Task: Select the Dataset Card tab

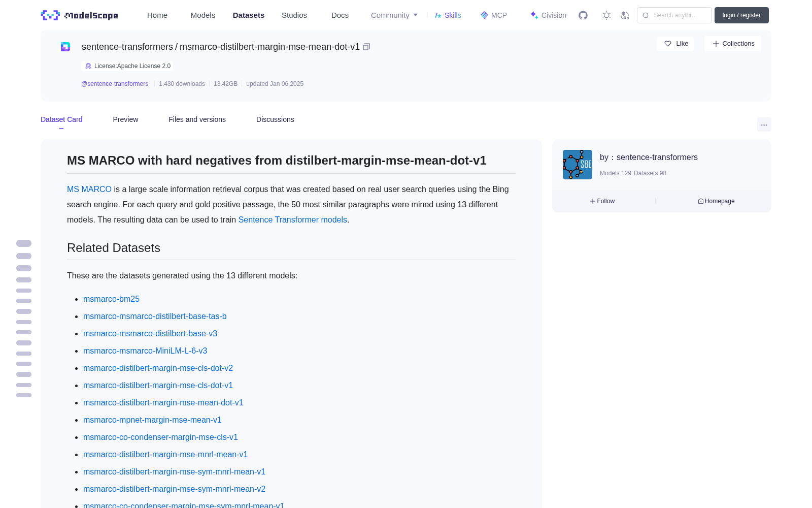Action: pyautogui.click(x=61, y=119)
